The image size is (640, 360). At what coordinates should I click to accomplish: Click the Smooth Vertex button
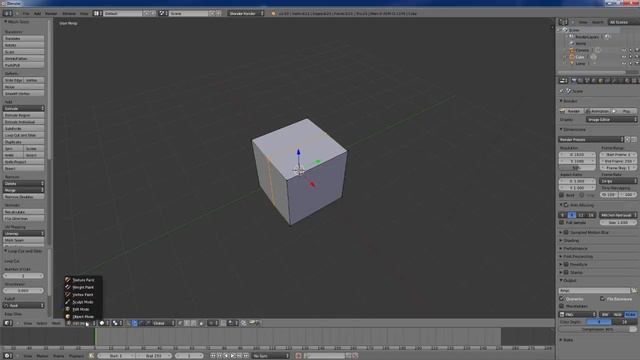pyautogui.click(x=24, y=93)
